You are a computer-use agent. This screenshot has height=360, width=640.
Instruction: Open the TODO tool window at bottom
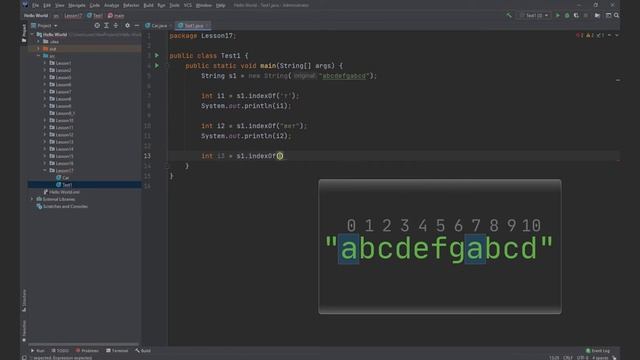pos(60,351)
